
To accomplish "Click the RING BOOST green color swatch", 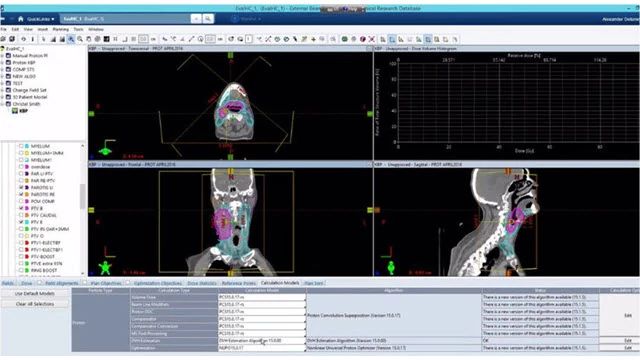I will [27, 270].
